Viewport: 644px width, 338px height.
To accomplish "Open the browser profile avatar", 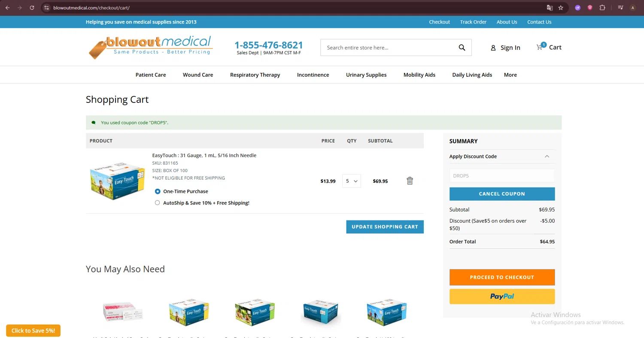I will tap(633, 8).
